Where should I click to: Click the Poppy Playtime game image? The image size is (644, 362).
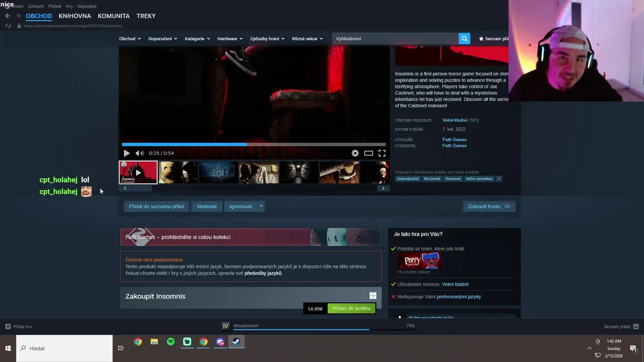pyautogui.click(x=419, y=261)
